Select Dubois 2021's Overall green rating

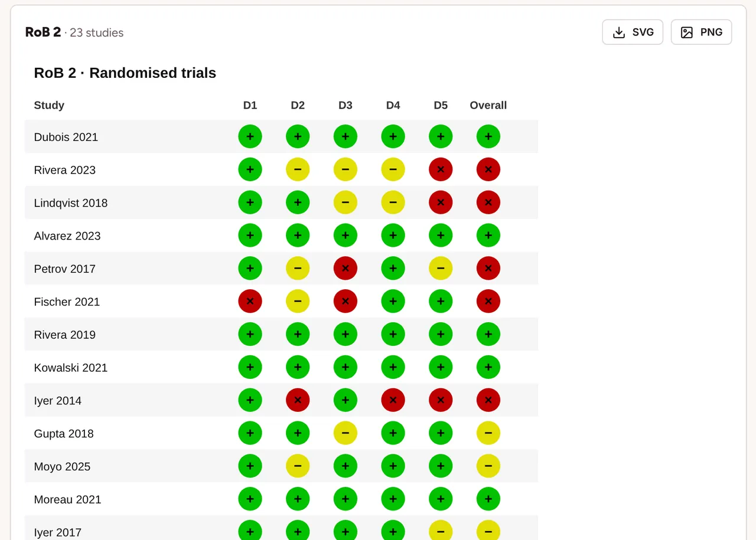[488, 137]
